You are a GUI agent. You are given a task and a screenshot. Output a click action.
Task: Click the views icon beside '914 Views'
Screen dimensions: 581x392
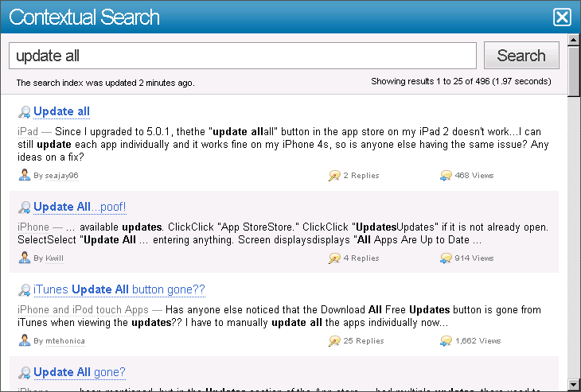tap(446, 258)
